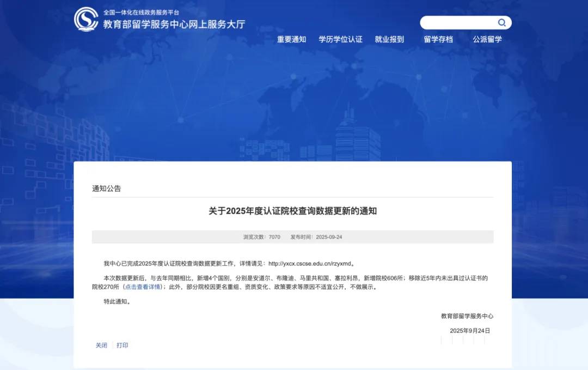This screenshot has height=370, width=588.
Task: Click the search magnifier icon
Action: tap(501, 22)
